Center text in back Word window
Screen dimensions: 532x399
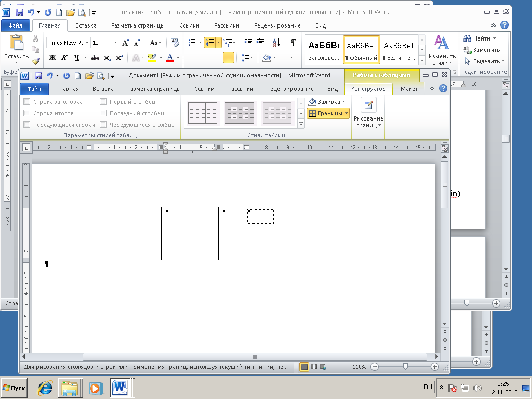[204, 58]
